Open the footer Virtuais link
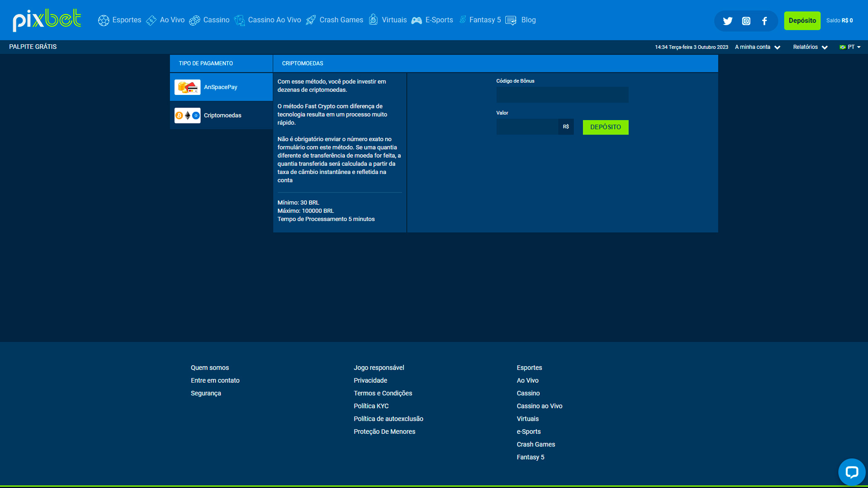 (x=528, y=419)
